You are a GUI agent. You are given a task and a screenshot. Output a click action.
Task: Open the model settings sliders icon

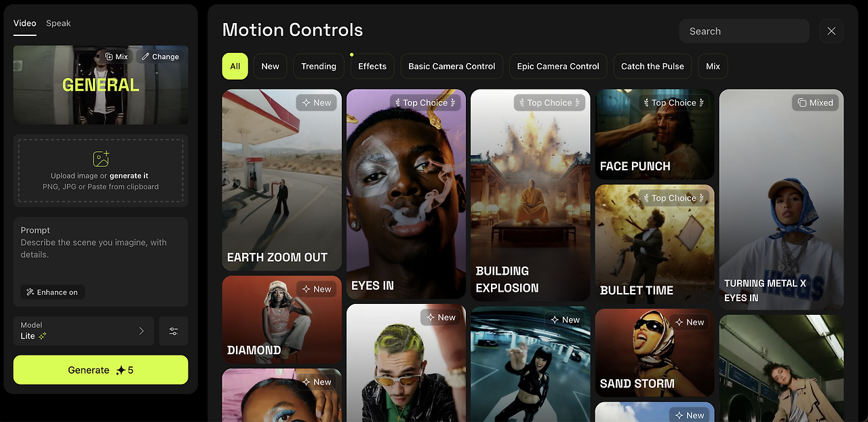174,331
